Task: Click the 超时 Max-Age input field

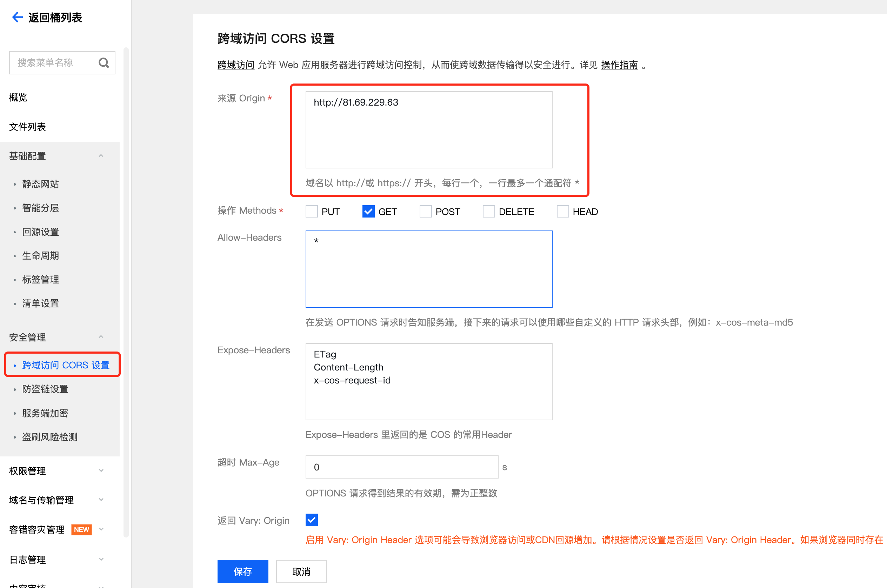Action: tap(401, 467)
